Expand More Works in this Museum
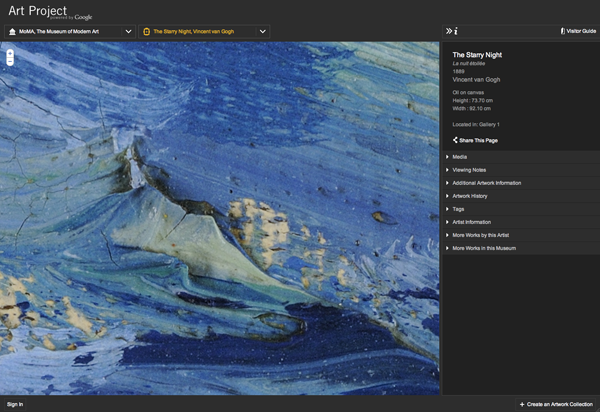The image size is (600, 412). [521, 248]
